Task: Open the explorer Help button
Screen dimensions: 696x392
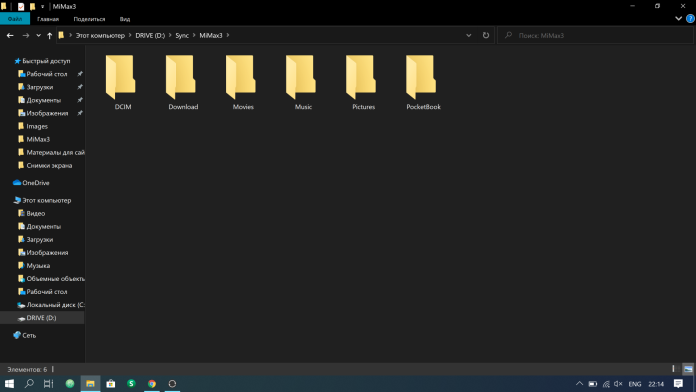Action: point(690,19)
